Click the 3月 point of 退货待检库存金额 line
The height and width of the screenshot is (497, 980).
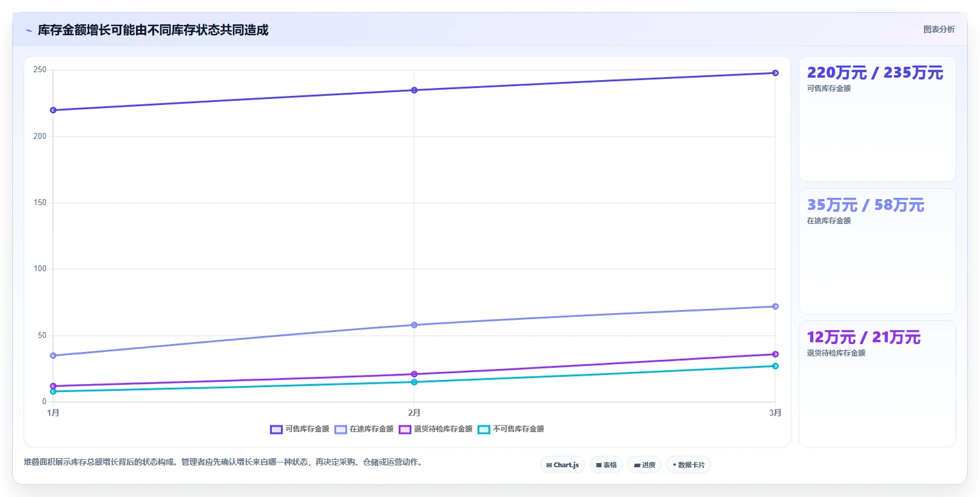click(x=776, y=354)
